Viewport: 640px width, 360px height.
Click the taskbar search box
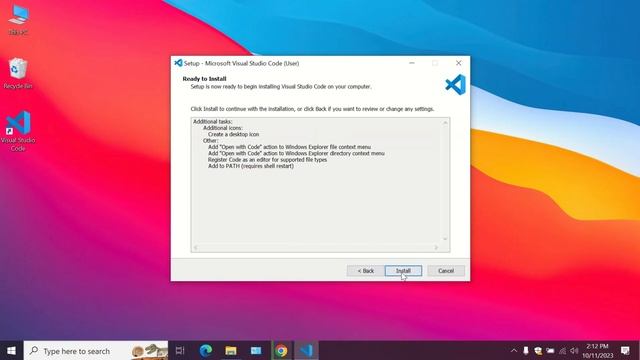click(96, 351)
